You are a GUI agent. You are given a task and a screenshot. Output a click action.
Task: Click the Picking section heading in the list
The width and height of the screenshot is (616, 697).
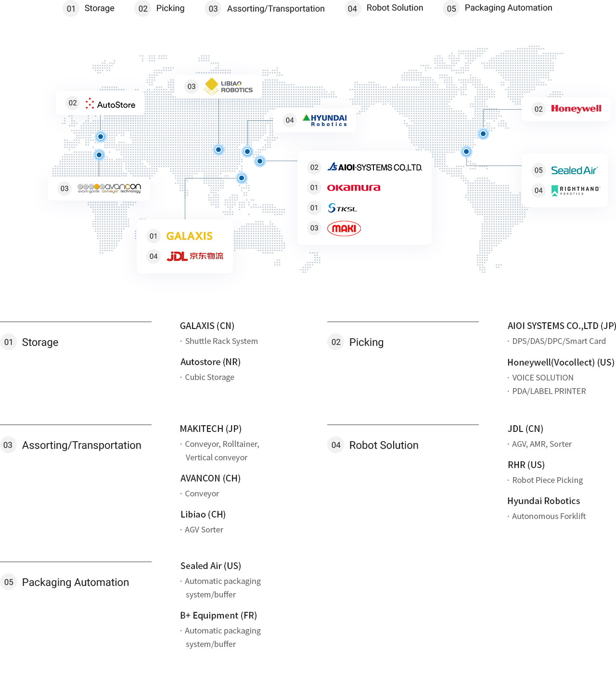pyautogui.click(x=366, y=342)
